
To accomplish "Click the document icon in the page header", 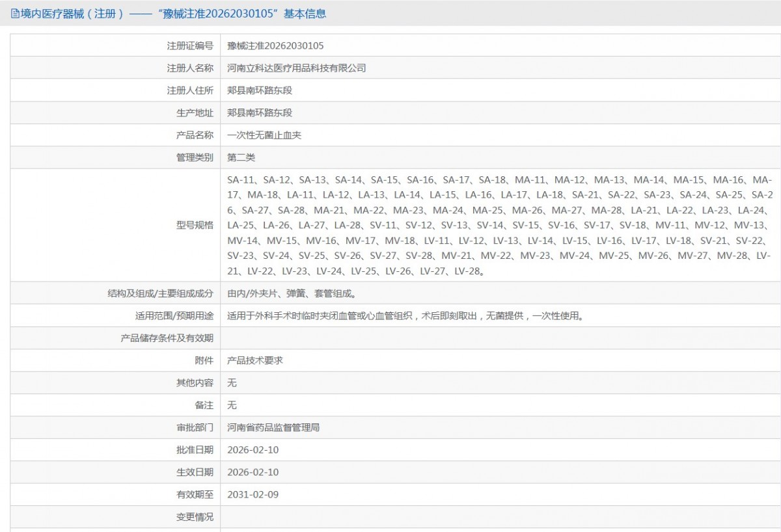I will pyautogui.click(x=15, y=14).
